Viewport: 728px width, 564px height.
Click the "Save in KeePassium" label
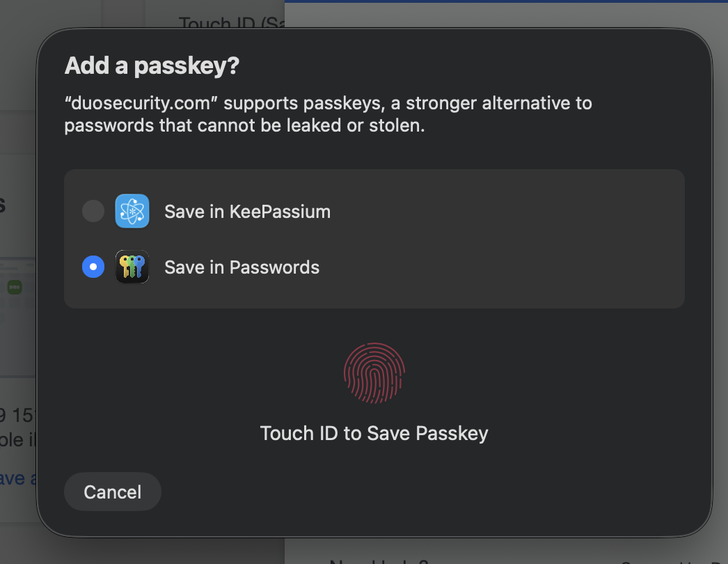[247, 212]
